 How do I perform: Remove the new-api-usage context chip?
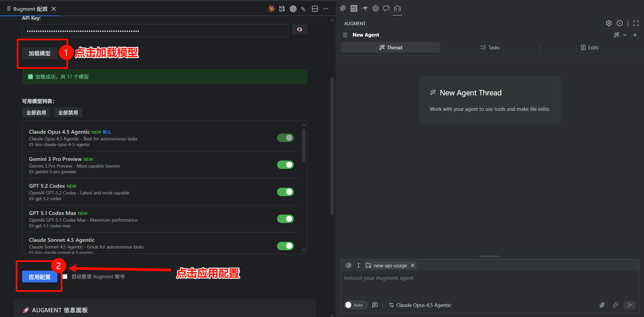(413, 265)
